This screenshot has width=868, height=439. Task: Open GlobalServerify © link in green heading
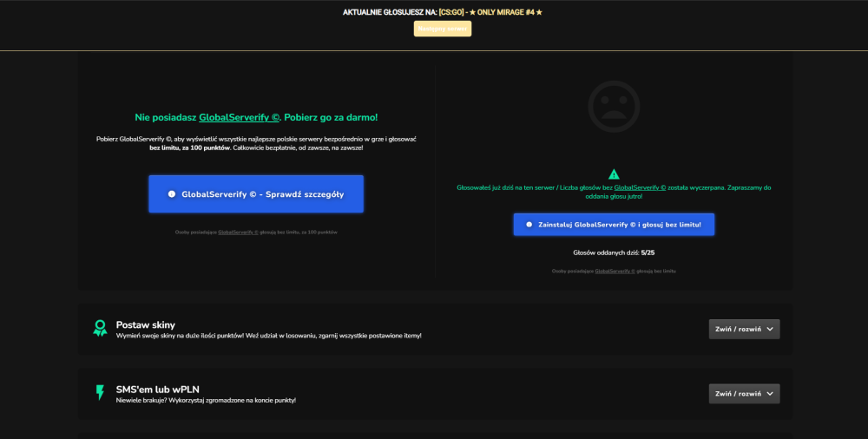pyautogui.click(x=240, y=117)
